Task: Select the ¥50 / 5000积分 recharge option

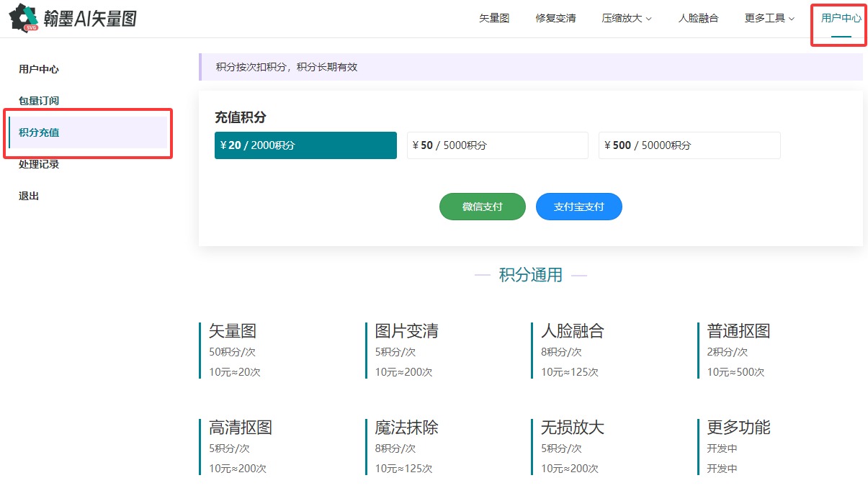Action: pyautogui.click(x=497, y=145)
